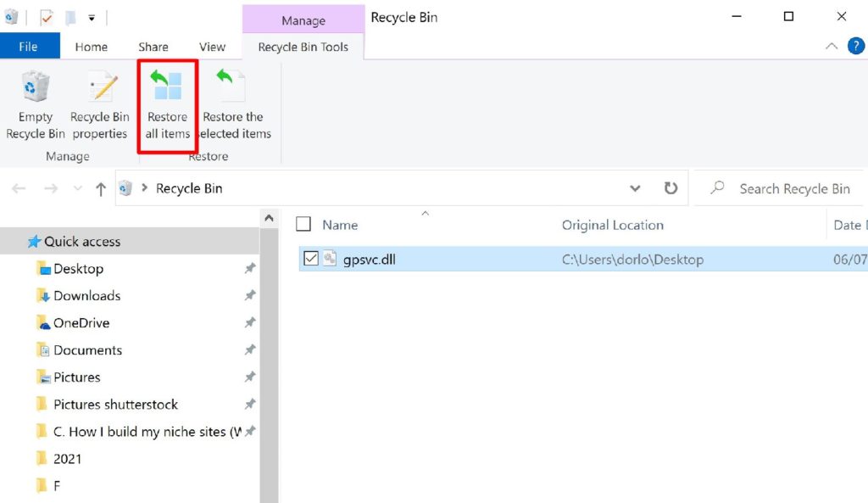Click the quick access toolbar properties checkmark
This screenshot has height=503, width=868.
point(47,17)
